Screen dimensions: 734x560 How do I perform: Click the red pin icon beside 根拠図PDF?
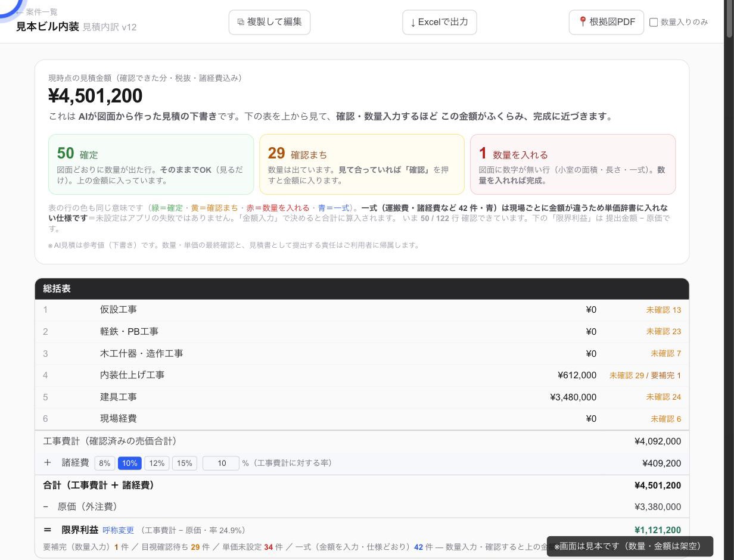(583, 22)
